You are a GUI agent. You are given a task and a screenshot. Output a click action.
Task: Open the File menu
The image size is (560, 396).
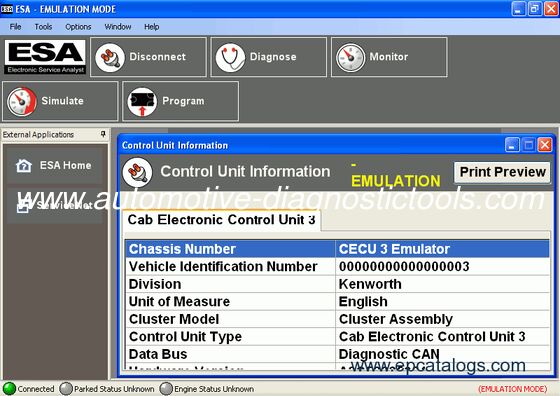pos(15,27)
